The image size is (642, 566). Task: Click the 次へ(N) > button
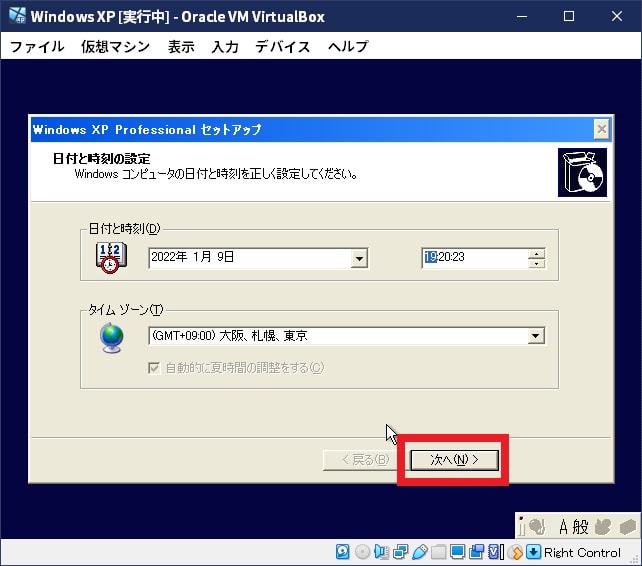pyautogui.click(x=454, y=460)
